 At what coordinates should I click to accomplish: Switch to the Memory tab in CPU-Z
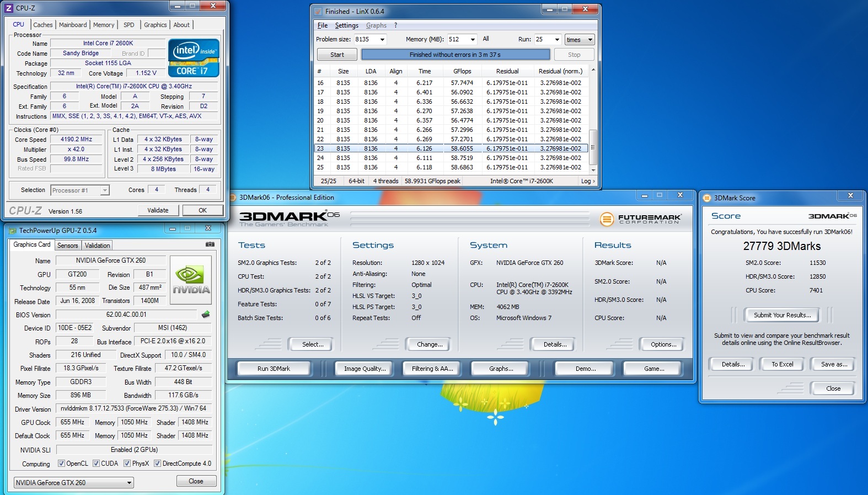104,25
